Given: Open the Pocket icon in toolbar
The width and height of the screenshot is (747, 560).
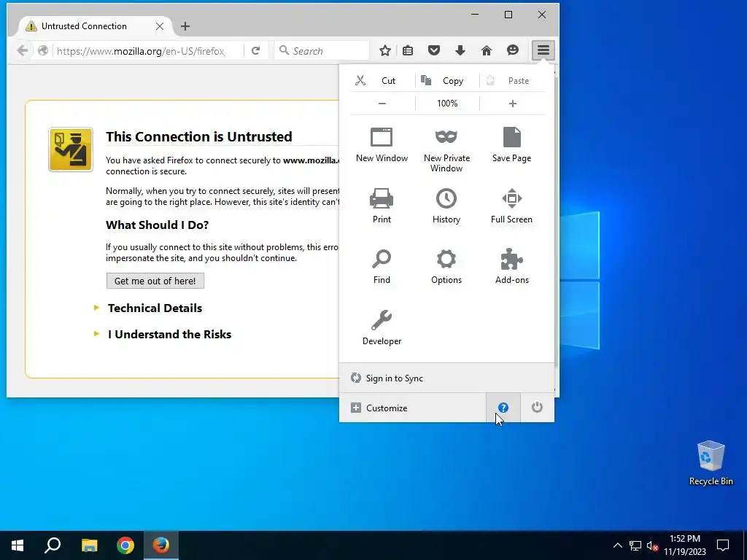Looking at the screenshot, I should pyautogui.click(x=434, y=50).
